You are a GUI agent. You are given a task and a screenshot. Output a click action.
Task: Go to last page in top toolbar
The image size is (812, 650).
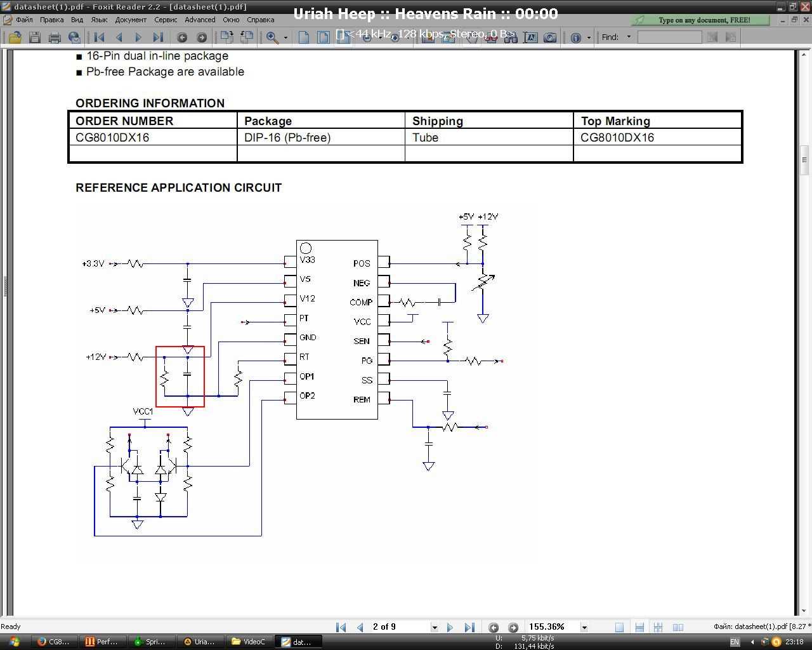pyautogui.click(x=158, y=37)
